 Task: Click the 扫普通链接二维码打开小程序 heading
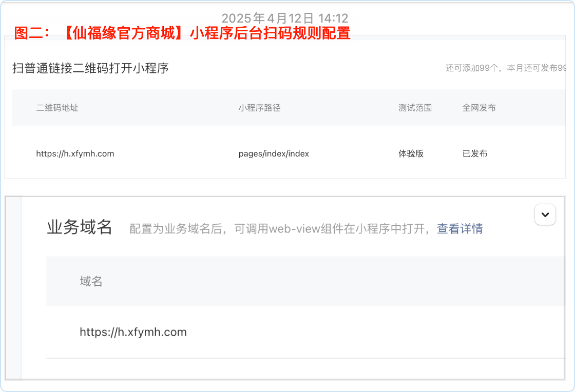(90, 68)
